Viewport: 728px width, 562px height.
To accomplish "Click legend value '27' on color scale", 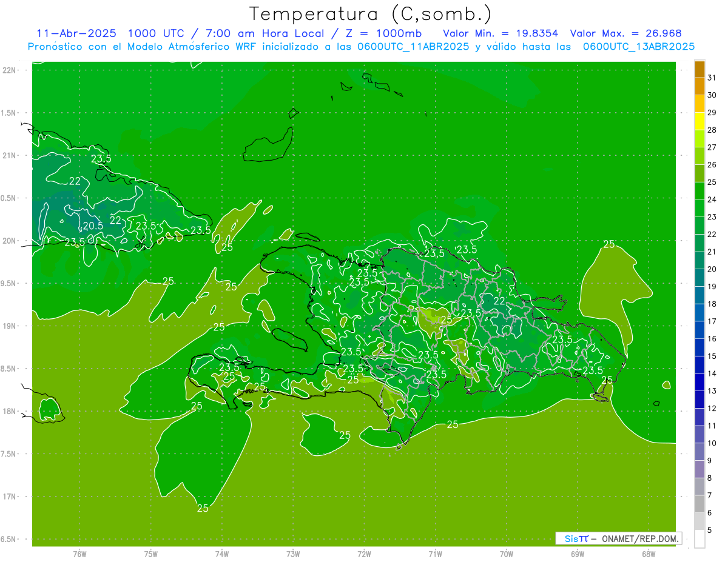I will pyautogui.click(x=712, y=147).
